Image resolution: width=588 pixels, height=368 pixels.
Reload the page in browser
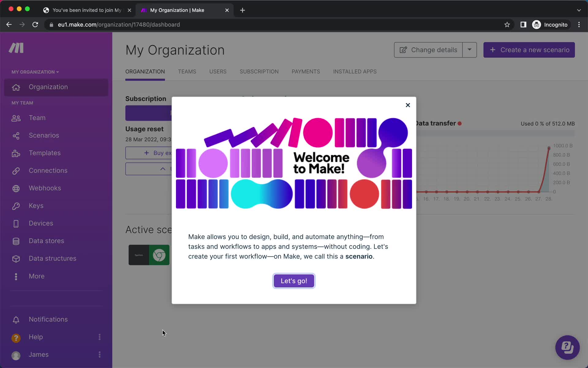click(x=35, y=25)
